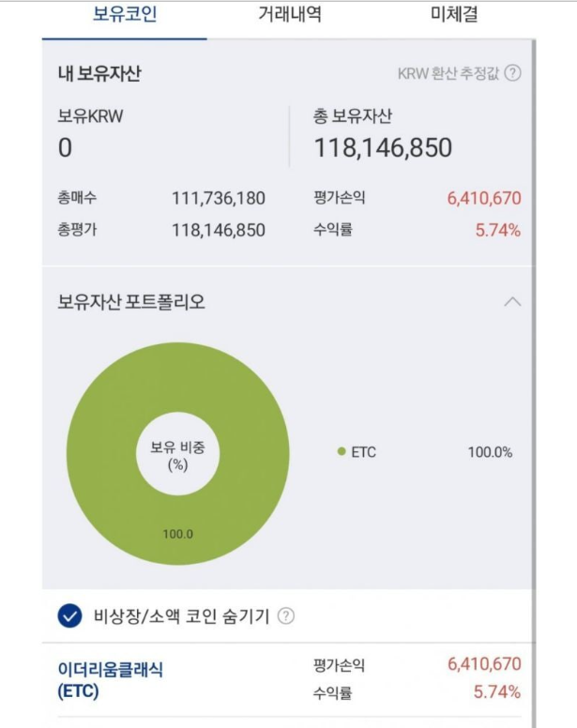Toggle the hide unlisted/small coins checkbox
Viewport: 577px width, 728px height.
(69, 616)
